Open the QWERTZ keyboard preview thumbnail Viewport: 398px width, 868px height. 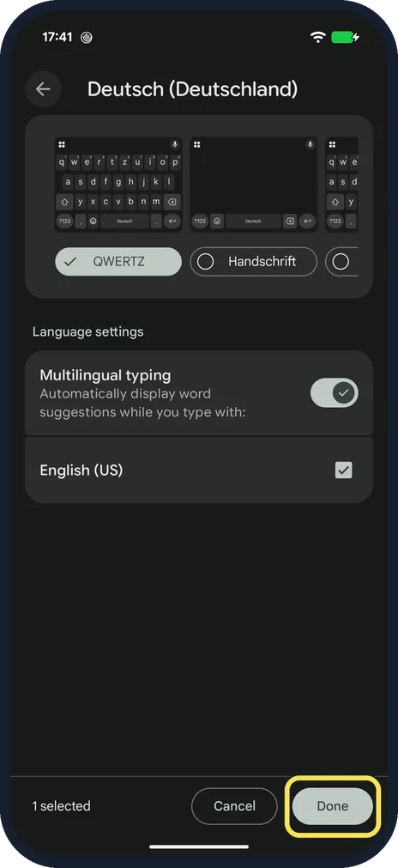[x=118, y=185]
